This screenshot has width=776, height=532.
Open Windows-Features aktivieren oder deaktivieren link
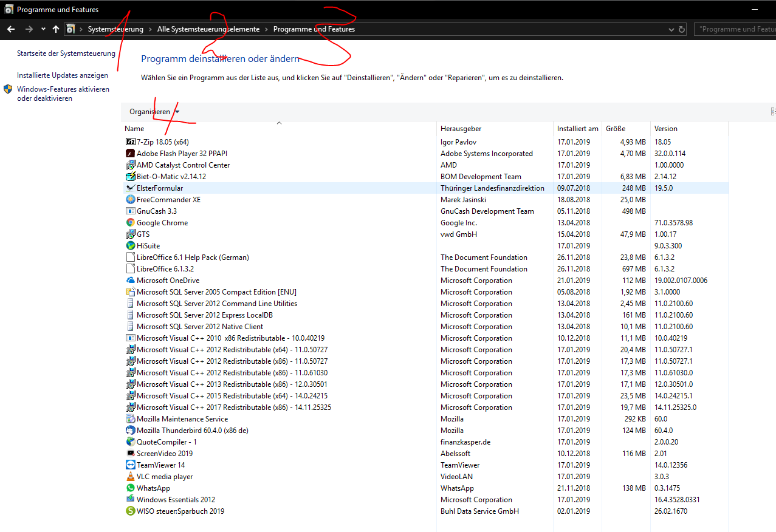[x=63, y=94]
